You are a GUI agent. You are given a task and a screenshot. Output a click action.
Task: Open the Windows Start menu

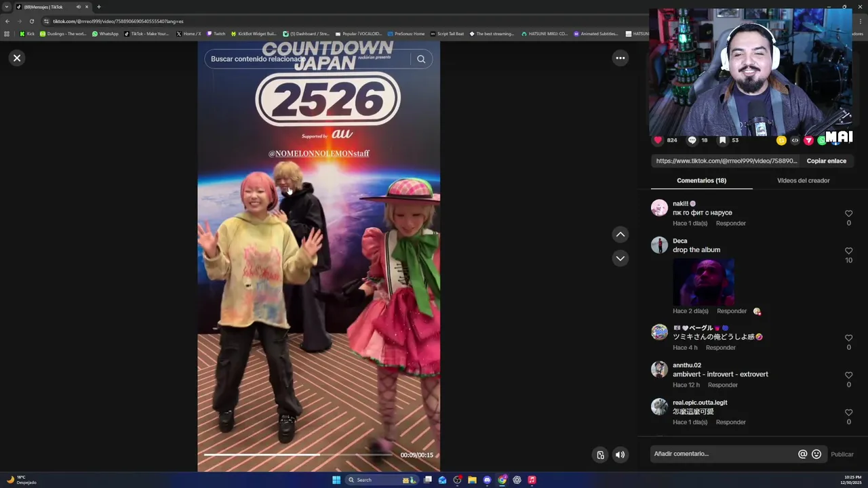pyautogui.click(x=336, y=480)
